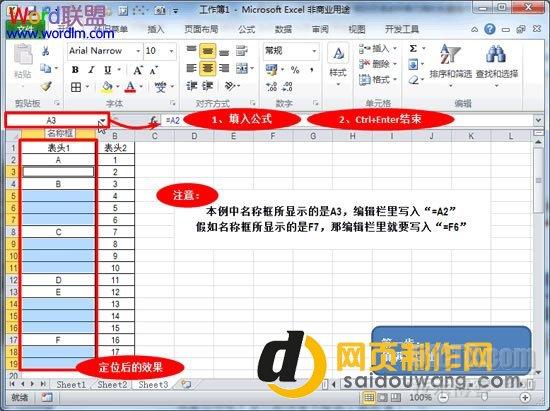Screen dimensions: 550x411
Task: Click the fx insert function button
Action: pyautogui.click(x=154, y=121)
